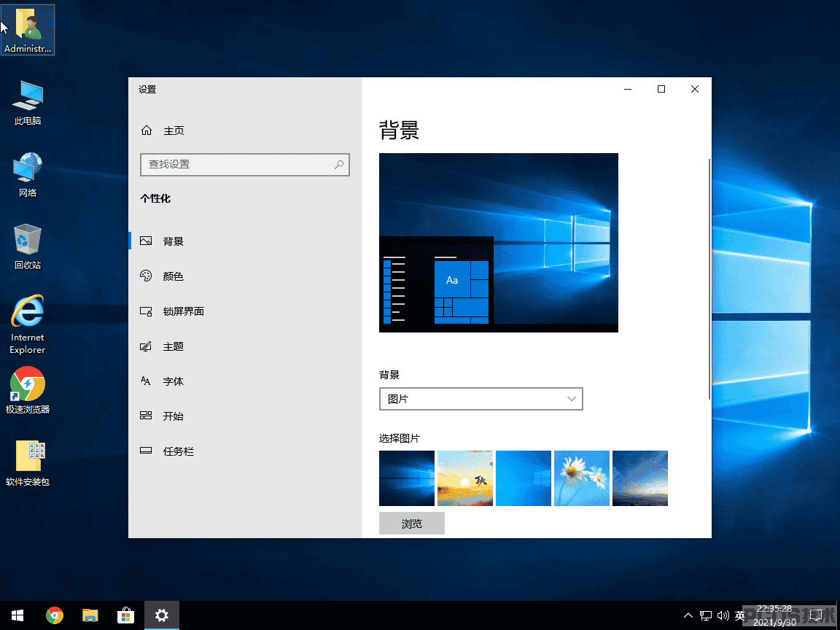The width and height of the screenshot is (840, 630).
Task: Switch input method via 英 indicator
Action: pyautogui.click(x=740, y=615)
